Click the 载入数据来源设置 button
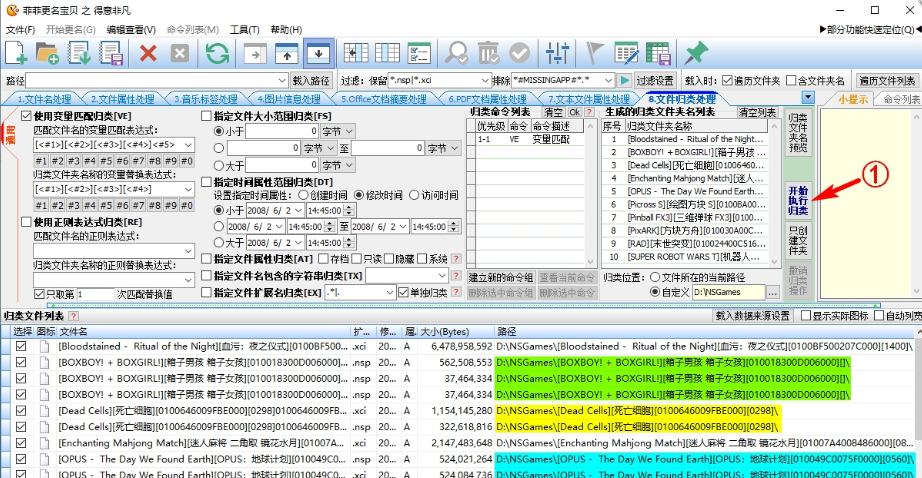Screen dimensions: 922x478 pyautogui.click(x=753, y=316)
